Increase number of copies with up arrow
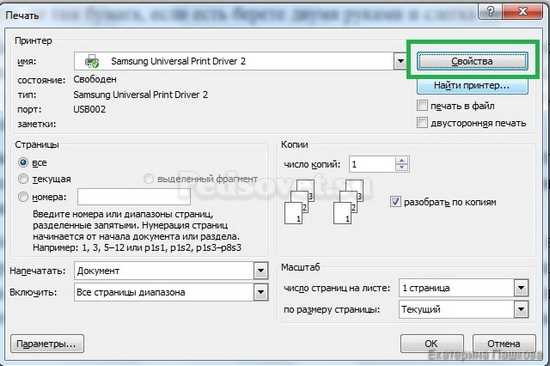The image size is (550, 366). [402, 160]
